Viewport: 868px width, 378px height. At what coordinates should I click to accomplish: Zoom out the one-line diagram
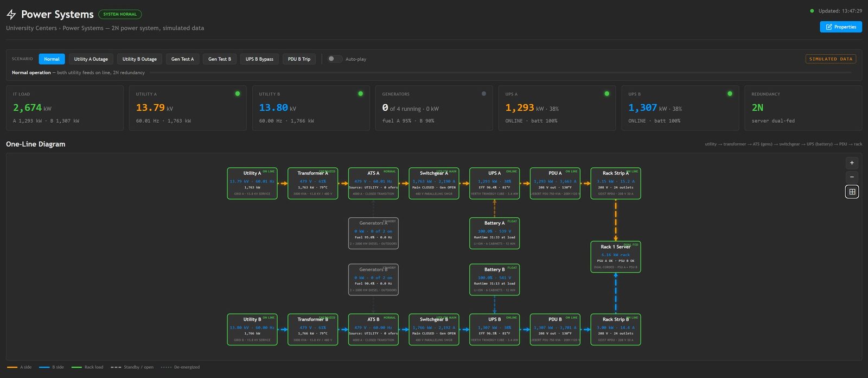852,177
